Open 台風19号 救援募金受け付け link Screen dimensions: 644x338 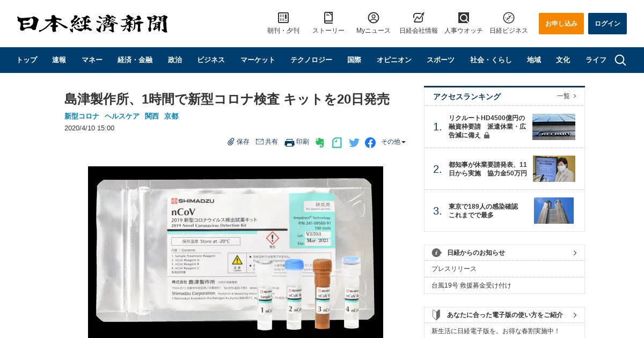471,285
